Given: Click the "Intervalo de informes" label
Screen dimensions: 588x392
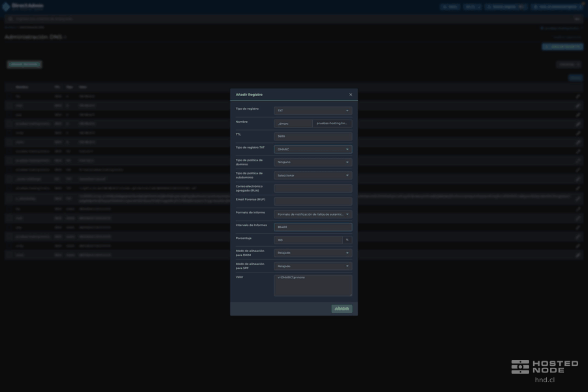Looking at the screenshot, I should 252,225.
